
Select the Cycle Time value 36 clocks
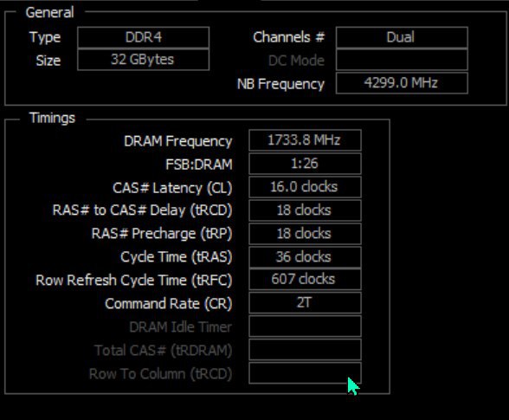(x=305, y=257)
